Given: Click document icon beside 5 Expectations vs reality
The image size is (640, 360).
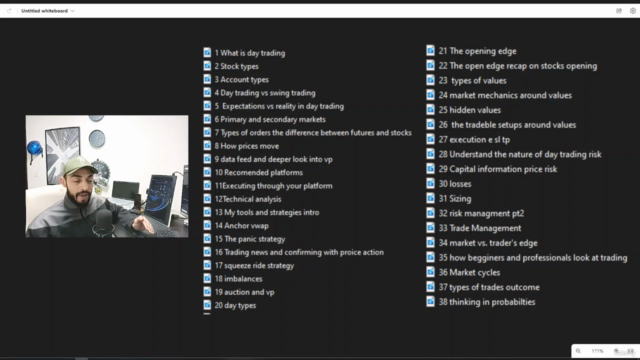Looking at the screenshot, I should (207, 106).
